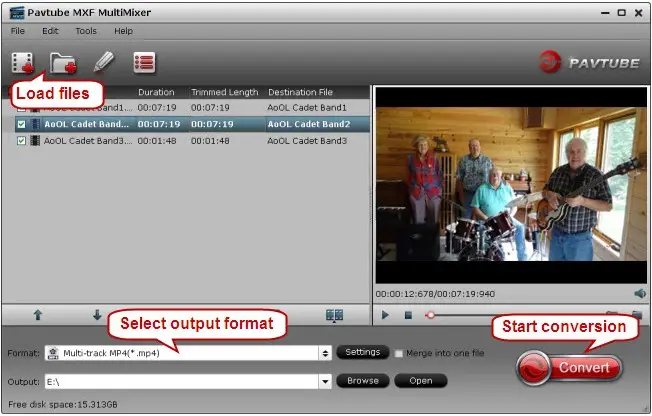Viewport: 652px width, 416px height.
Task: Click destination AoOL Cadet Band1
Action: click(307, 108)
